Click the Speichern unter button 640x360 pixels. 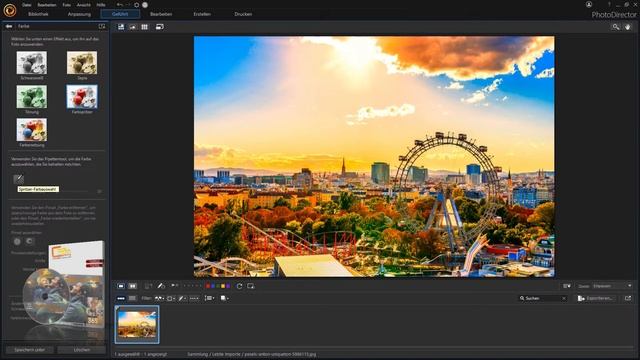point(29,350)
